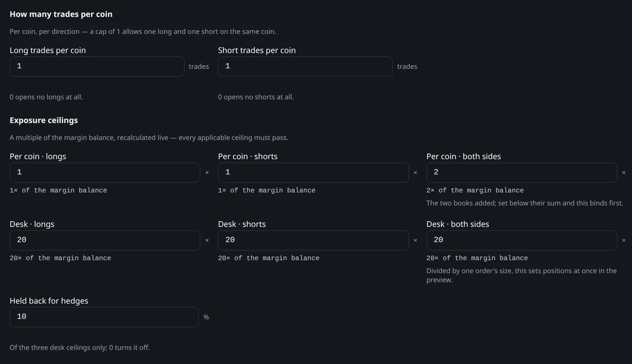
Task: Click the 'Exposure ceilings' heading
Action: pyautogui.click(x=44, y=120)
